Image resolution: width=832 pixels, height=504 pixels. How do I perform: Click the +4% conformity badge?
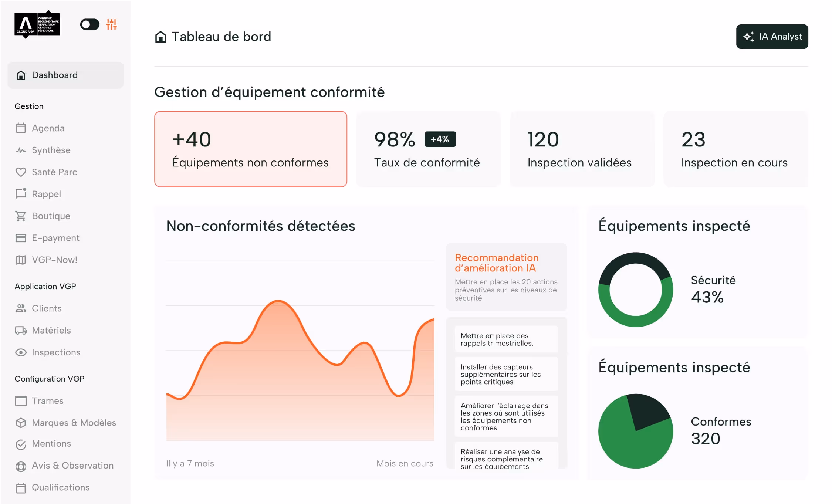440,139
